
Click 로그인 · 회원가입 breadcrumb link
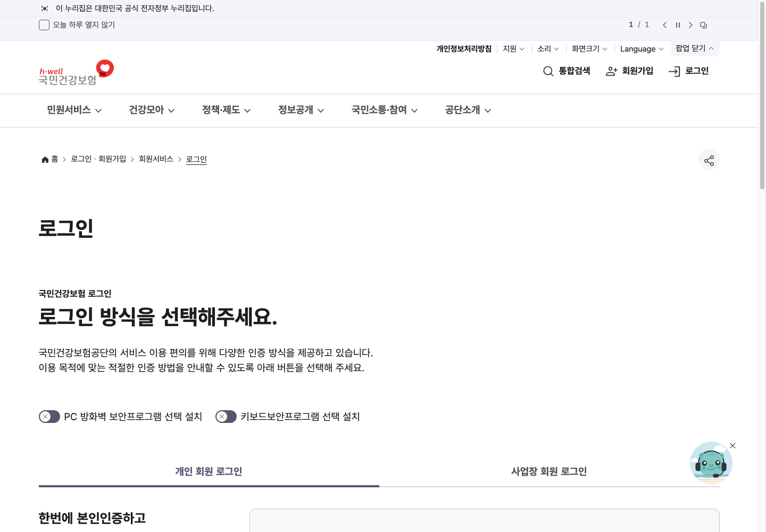pos(98,159)
